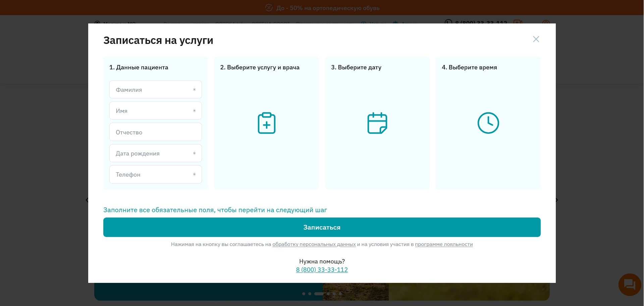This screenshot has height=306, width=644.
Task: Open the ОРТЕКА СПОРТ menu item
Action: pos(270,24)
